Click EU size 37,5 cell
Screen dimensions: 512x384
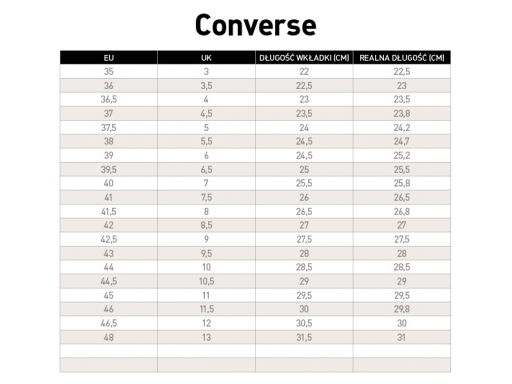tap(109, 127)
